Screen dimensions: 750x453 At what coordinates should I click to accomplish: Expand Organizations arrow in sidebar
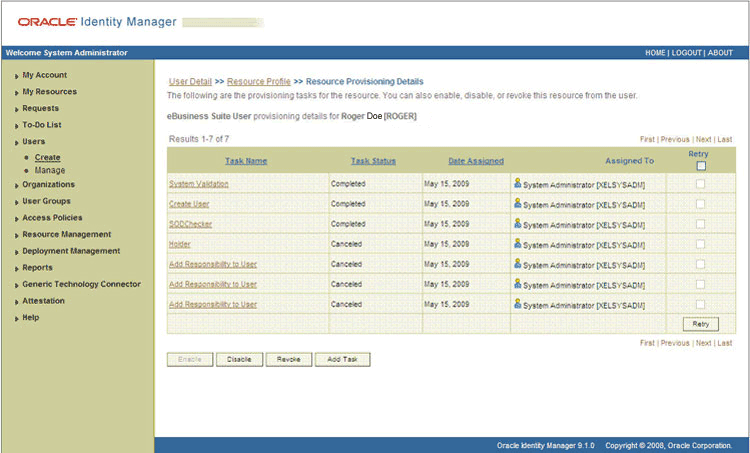[17, 185]
